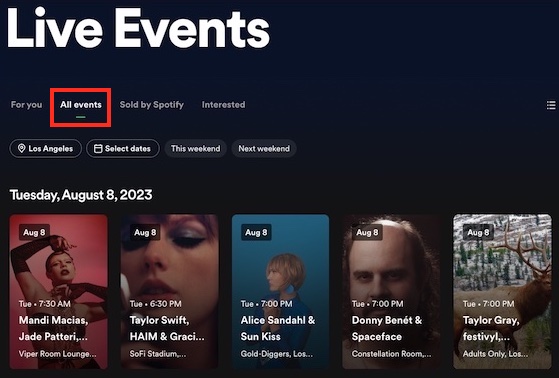Select the All events tab
The width and height of the screenshot is (559, 378).
click(x=81, y=105)
